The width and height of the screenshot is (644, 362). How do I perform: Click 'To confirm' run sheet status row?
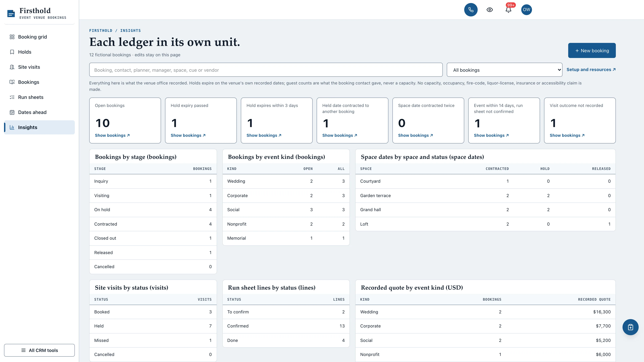point(286,312)
